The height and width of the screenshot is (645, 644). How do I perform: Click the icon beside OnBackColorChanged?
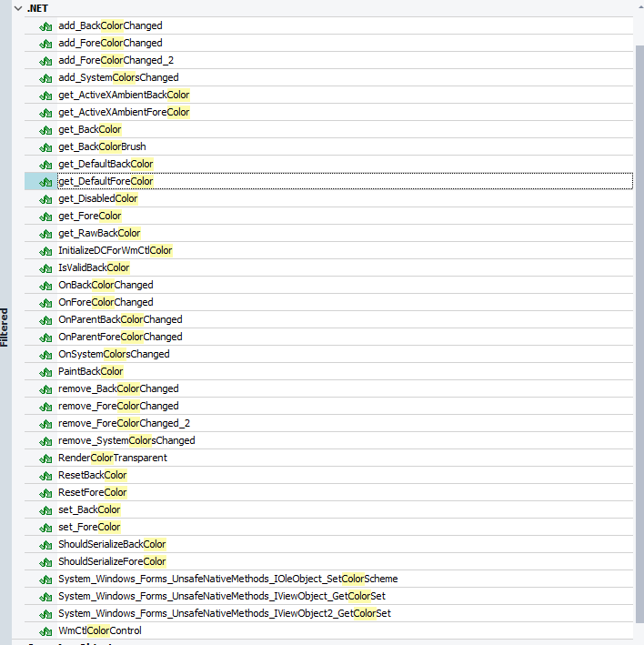(45, 285)
